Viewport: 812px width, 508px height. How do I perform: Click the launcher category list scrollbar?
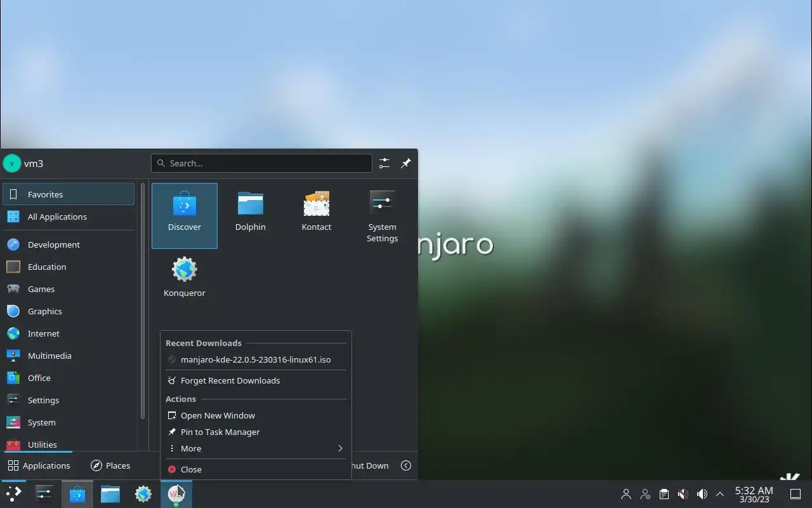(143, 301)
